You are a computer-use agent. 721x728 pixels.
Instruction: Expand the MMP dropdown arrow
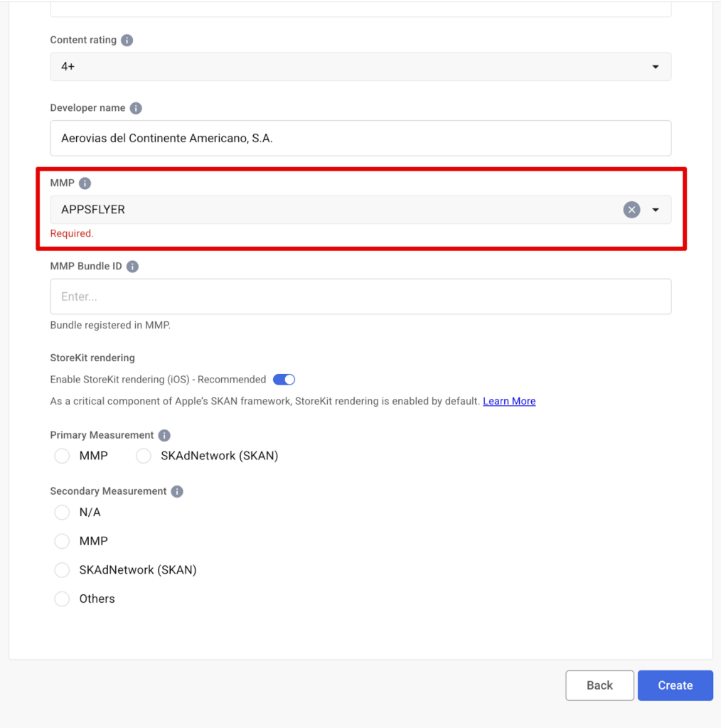(656, 210)
